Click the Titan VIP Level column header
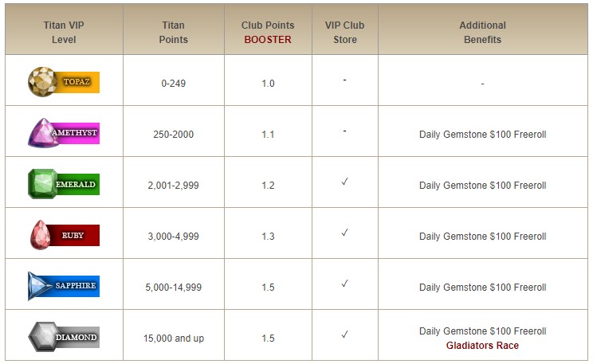593x364 pixels. (x=64, y=33)
